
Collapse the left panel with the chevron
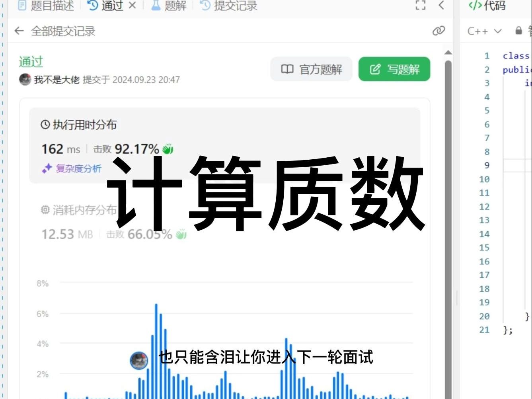tap(441, 6)
